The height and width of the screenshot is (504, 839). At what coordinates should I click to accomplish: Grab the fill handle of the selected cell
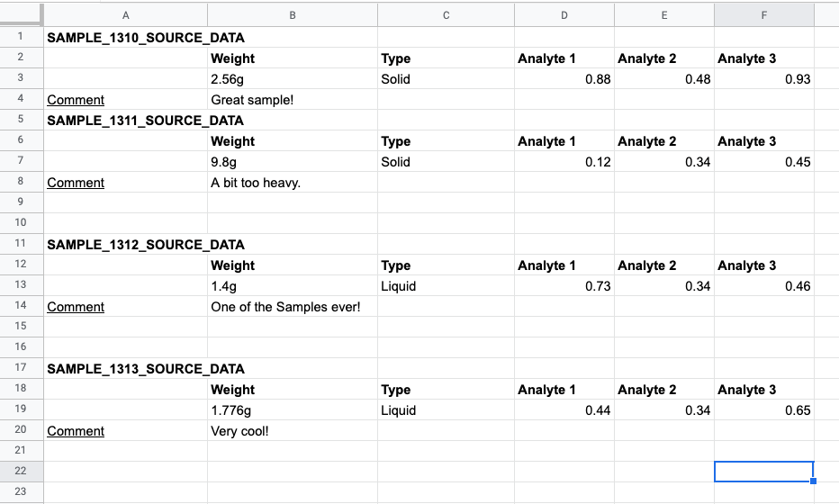tap(814, 481)
